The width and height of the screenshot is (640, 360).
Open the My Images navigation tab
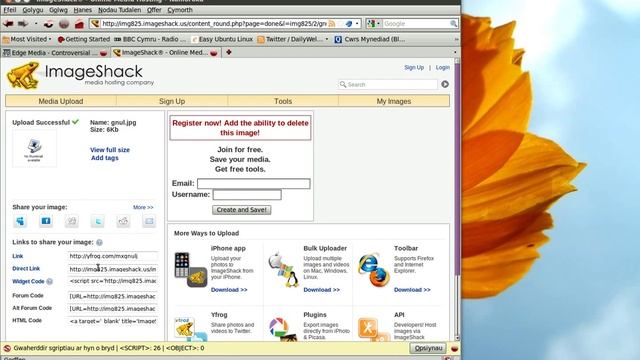[x=394, y=101]
